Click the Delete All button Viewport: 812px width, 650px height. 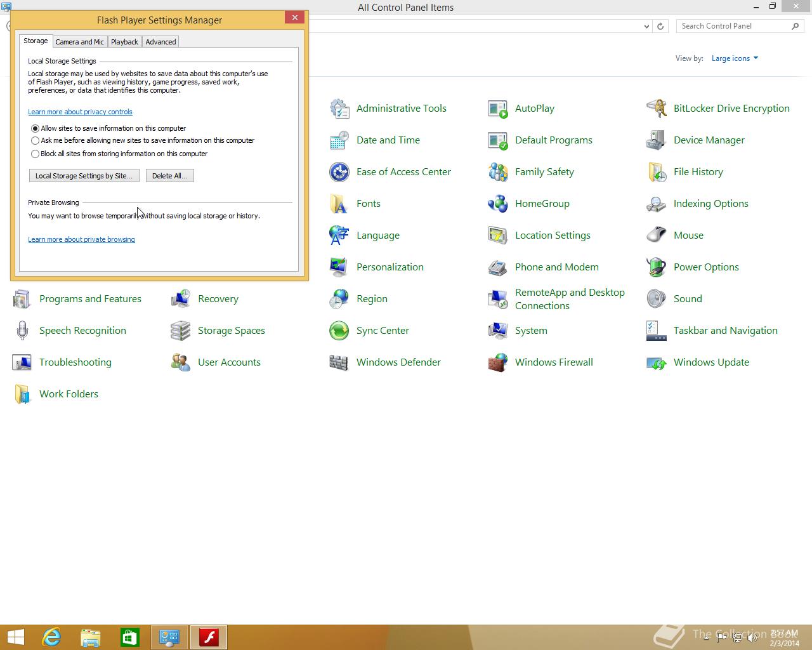(x=170, y=176)
